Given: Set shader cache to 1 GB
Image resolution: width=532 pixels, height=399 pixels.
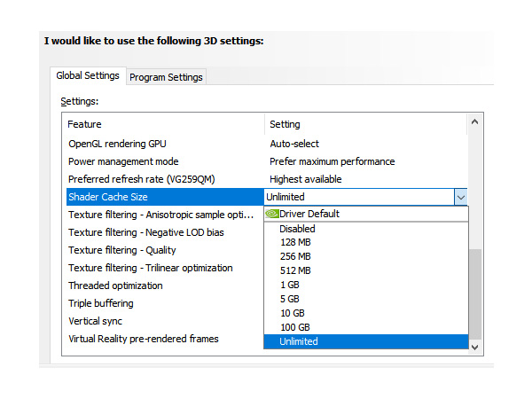Looking at the screenshot, I should (292, 285).
